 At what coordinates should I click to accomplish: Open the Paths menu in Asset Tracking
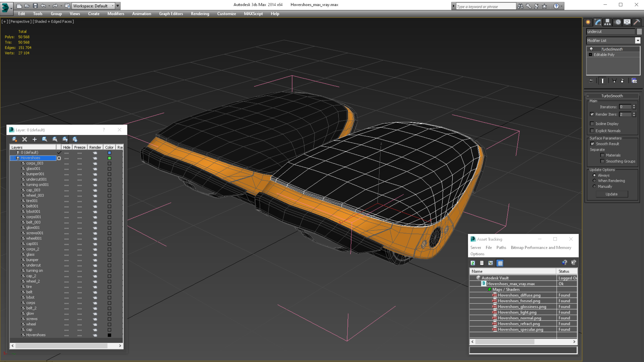tap(501, 247)
